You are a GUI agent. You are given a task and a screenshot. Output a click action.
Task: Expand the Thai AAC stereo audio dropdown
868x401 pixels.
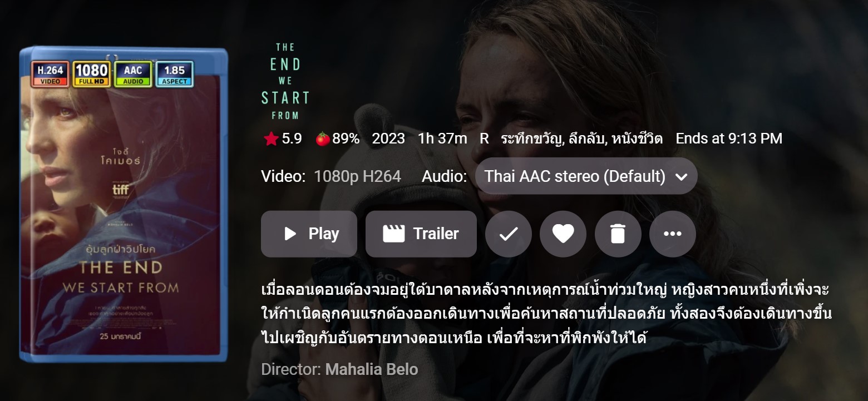[x=586, y=176]
